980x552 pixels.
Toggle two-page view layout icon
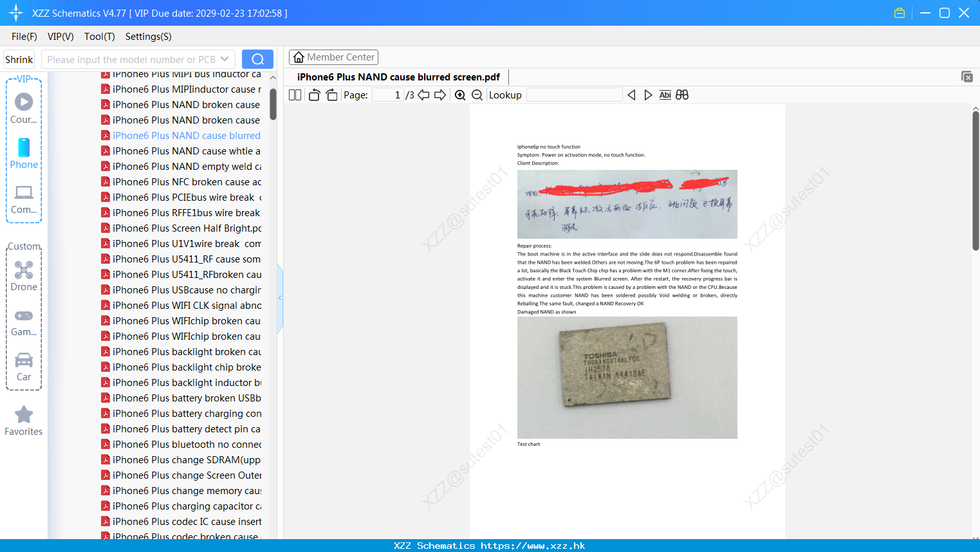[295, 95]
